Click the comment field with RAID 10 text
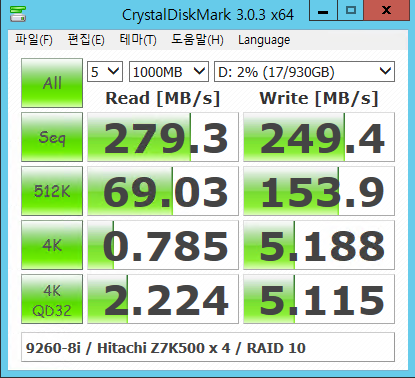 (208, 347)
